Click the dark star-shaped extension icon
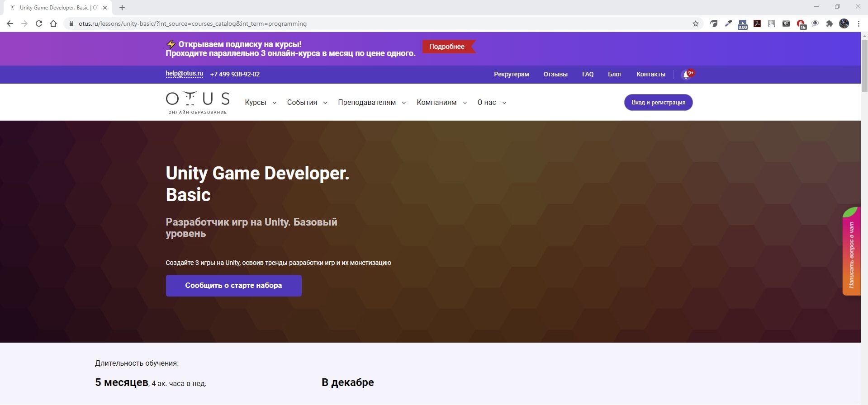 pos(786,24)
